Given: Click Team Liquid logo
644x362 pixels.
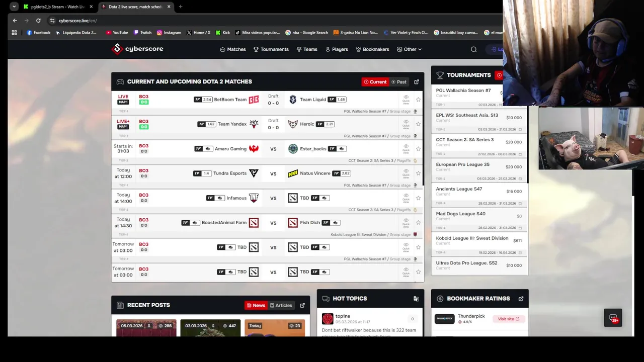Looking at the screenshot, I should pos(293,100).
